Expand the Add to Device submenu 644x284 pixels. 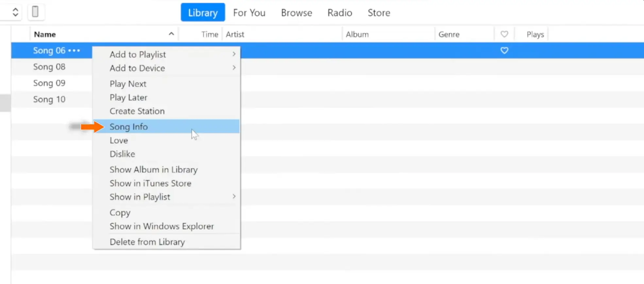166,68
